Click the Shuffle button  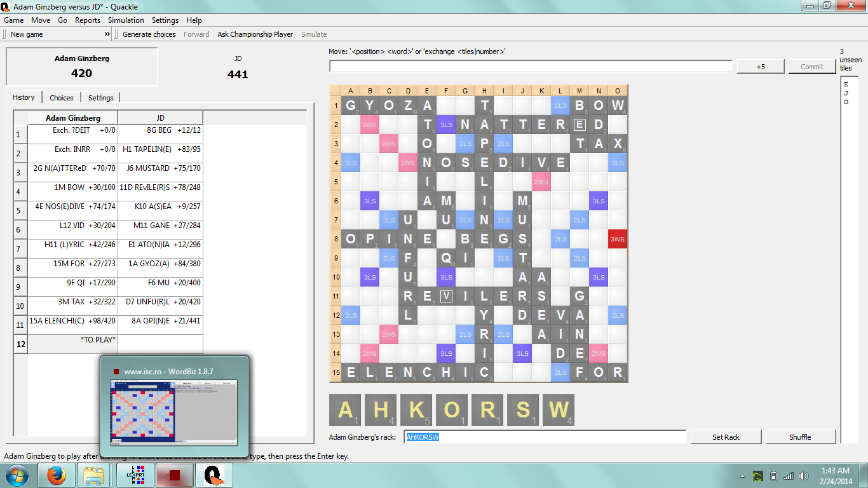point(801,437)
